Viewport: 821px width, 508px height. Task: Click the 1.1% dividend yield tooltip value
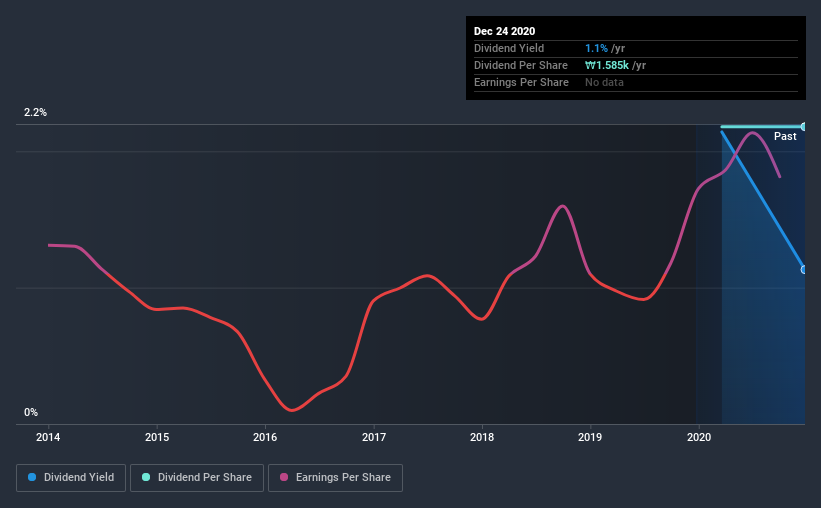click(596, 48)
